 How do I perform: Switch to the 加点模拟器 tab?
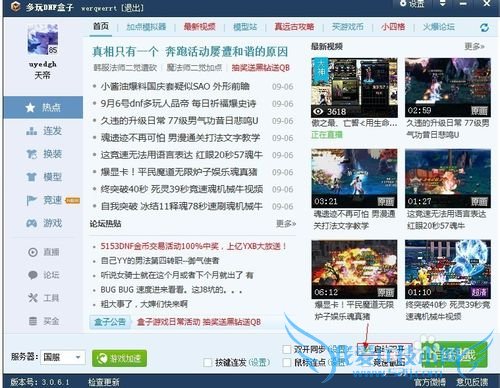pyautogui.click(x=146, y=27)
